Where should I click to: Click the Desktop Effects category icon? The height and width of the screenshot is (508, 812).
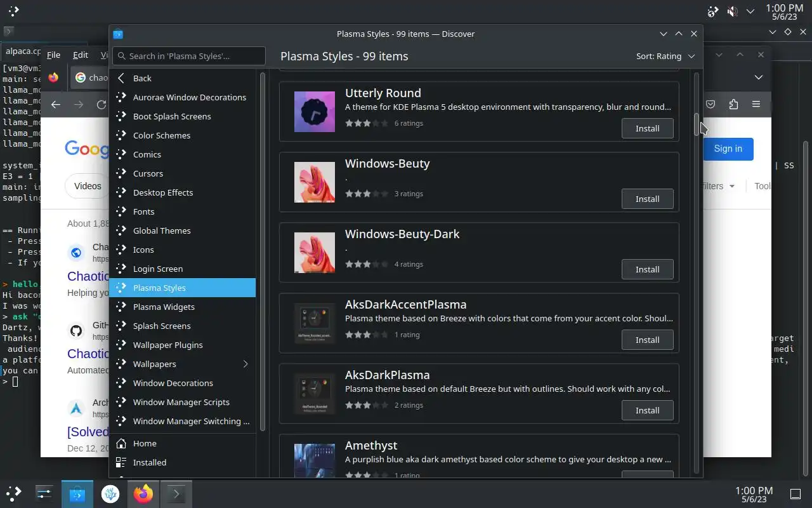pyautogui.click(x=121, y=192)
